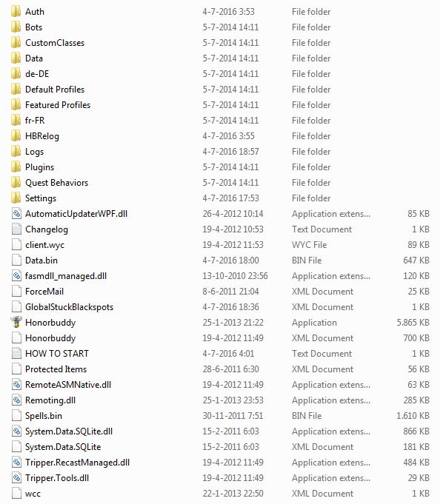The width and height of the screenshot is (440, 504).
Task: Click the 5.865 KB size of Honorbuddy
Action: (413, 323)
